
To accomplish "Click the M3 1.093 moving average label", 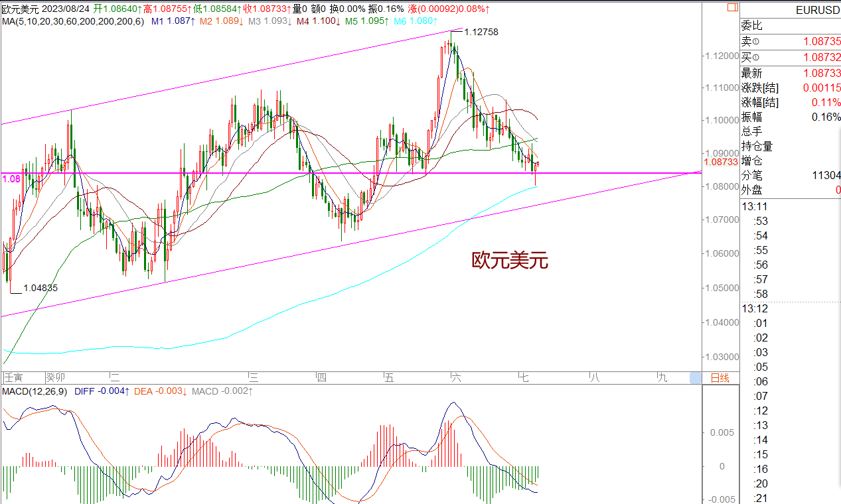I will (270, 21).
